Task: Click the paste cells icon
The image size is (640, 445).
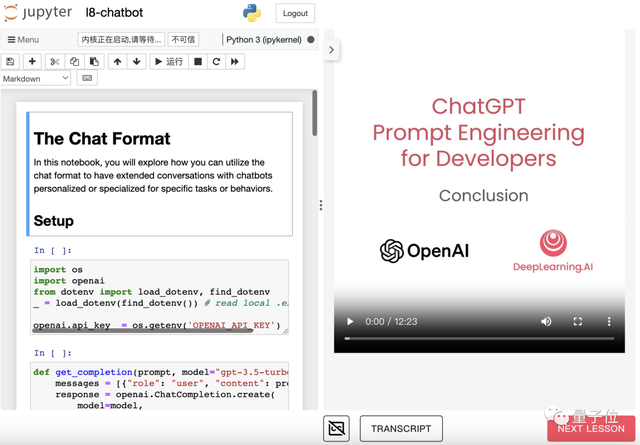Action: tap(94, 62)
